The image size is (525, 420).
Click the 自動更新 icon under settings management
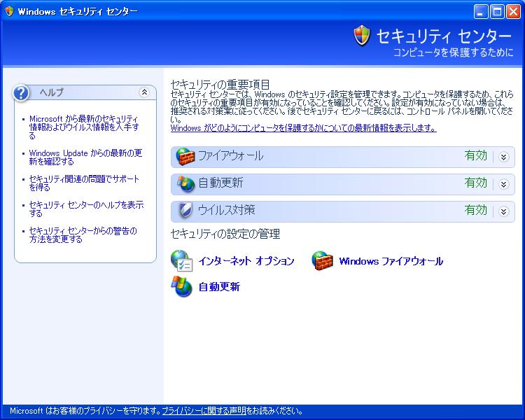click(181, 286)
